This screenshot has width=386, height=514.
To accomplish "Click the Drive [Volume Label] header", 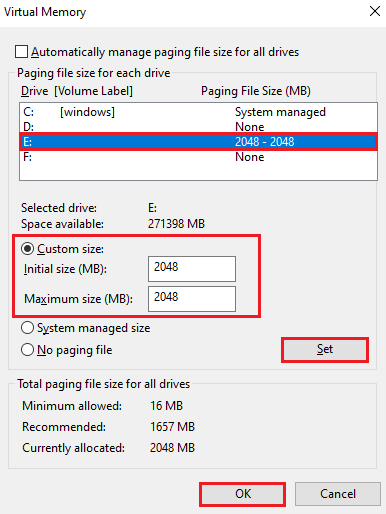I will pos(77,91).
